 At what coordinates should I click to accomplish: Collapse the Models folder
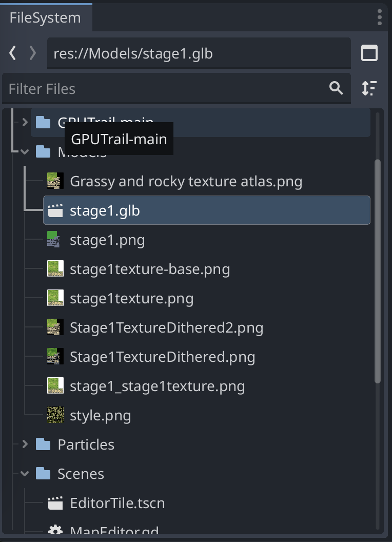pos(25,151)
